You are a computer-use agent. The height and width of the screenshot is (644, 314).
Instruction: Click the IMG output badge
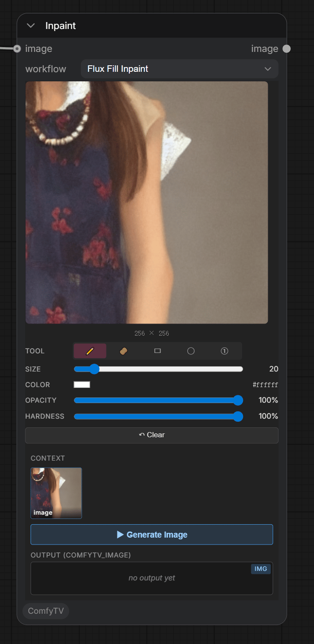(x=261, y=569)
